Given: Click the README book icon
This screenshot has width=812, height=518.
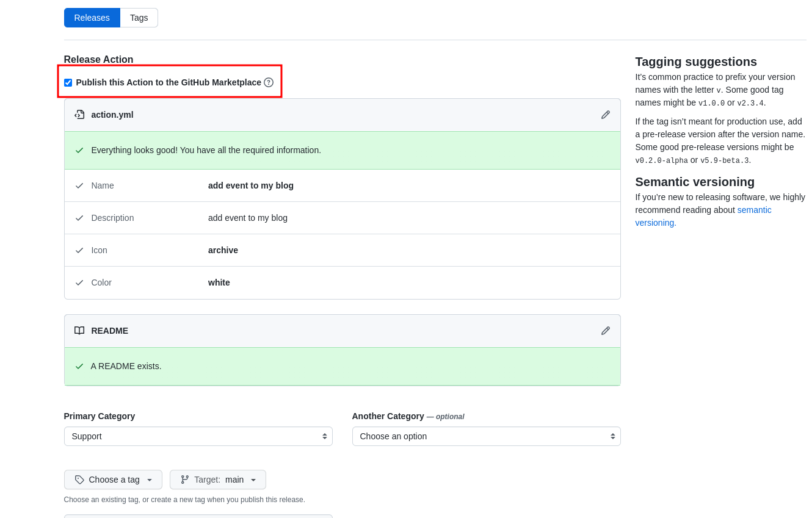Looking at the screenshot, I should tap(79, 331).
